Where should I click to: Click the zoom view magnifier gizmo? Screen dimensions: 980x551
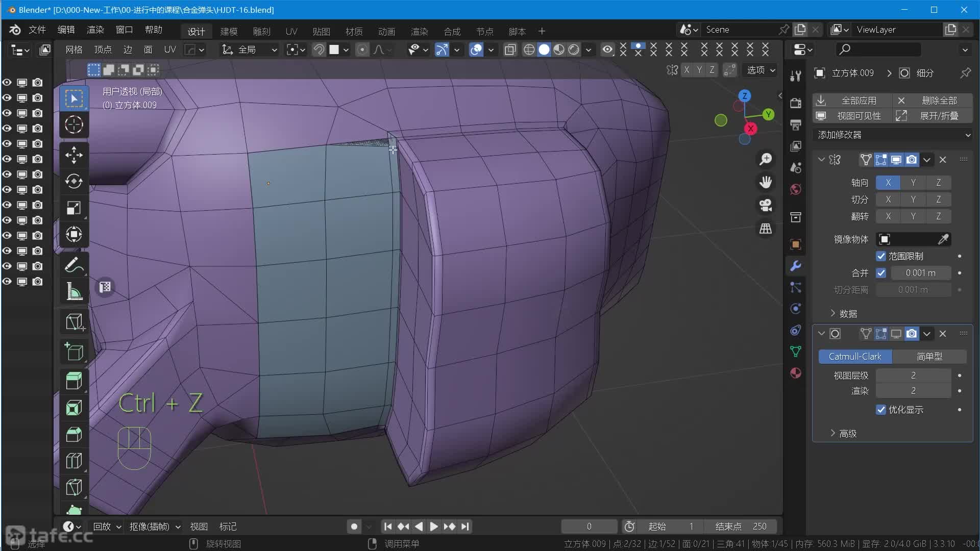coord(765,159)
